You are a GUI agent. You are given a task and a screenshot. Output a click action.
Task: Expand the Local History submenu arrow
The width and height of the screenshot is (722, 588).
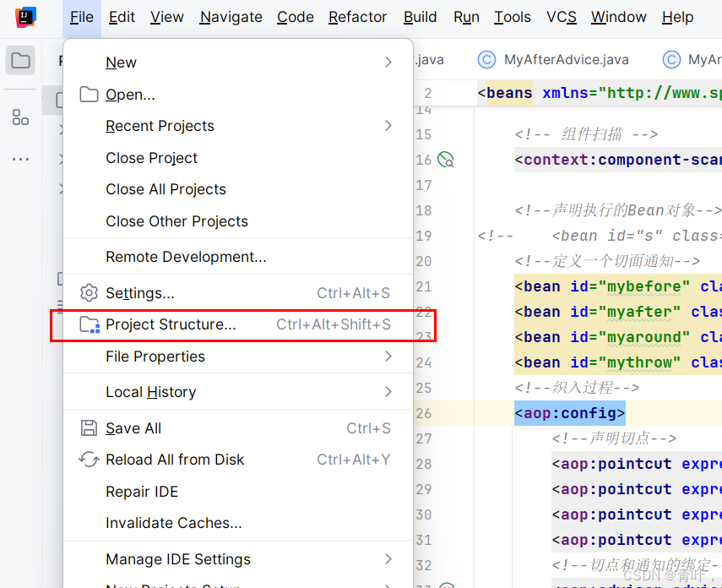pyautogui.click(x=388, y=392)
